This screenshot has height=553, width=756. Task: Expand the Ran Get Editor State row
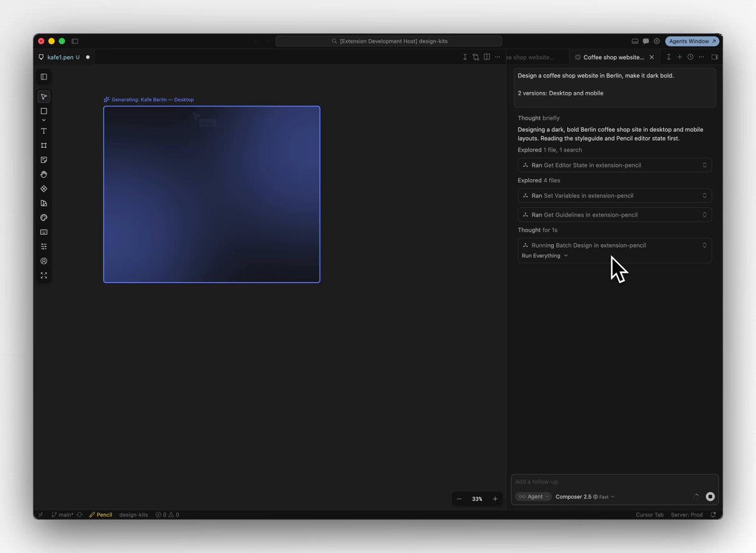pyautogui.click(x=615, y=165)
